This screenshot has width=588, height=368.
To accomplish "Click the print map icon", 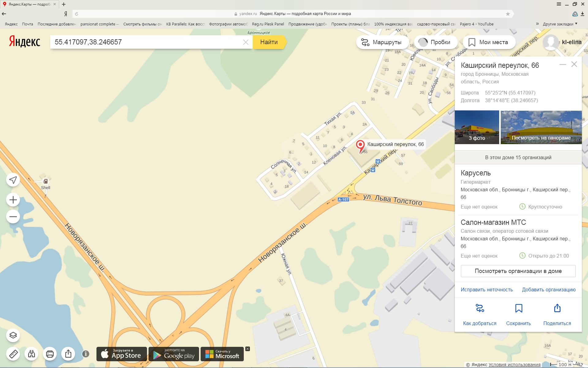I will pyautogui.click(x=50, y=354).
